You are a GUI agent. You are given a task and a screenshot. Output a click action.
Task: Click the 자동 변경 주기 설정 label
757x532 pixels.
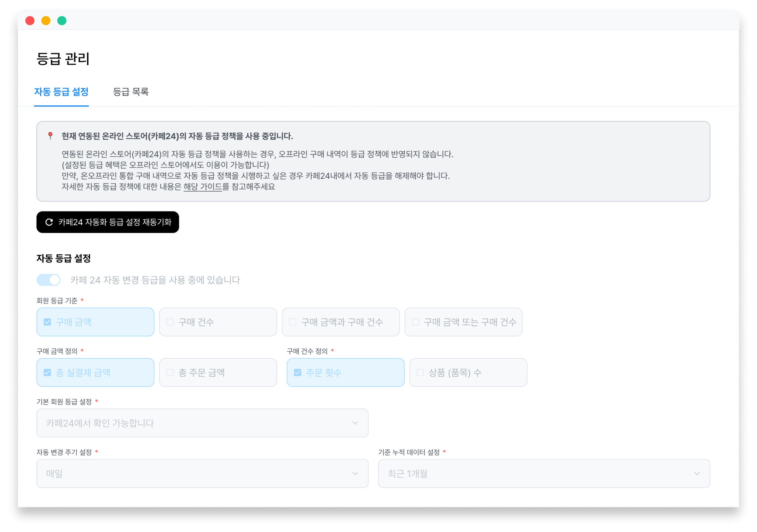pyautogui.click(x=64, y=452)
